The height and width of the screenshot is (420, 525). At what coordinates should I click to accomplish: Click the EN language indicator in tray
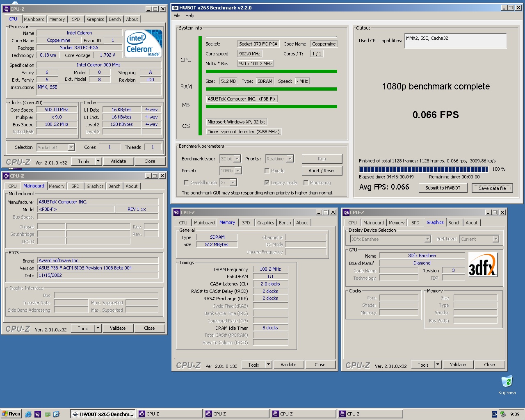pyautogui.click(x=494, y=414)
